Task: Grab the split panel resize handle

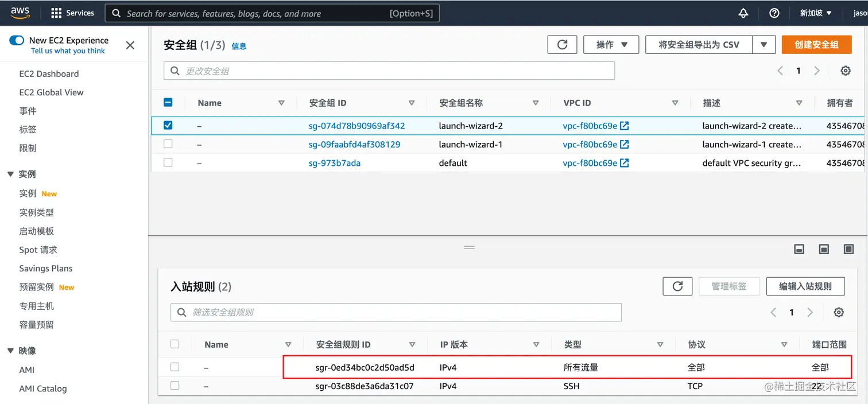Action: [470, 247]
